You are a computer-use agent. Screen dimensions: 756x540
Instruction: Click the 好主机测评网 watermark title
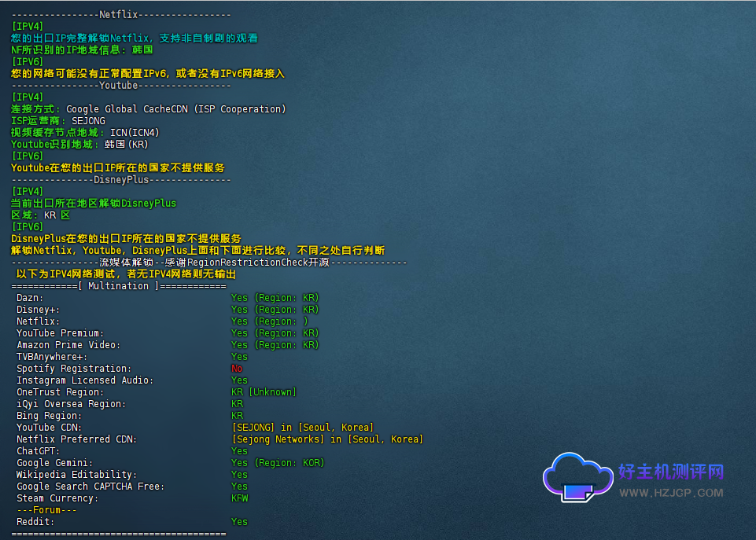pyautogui.click(x=670, y=472)
